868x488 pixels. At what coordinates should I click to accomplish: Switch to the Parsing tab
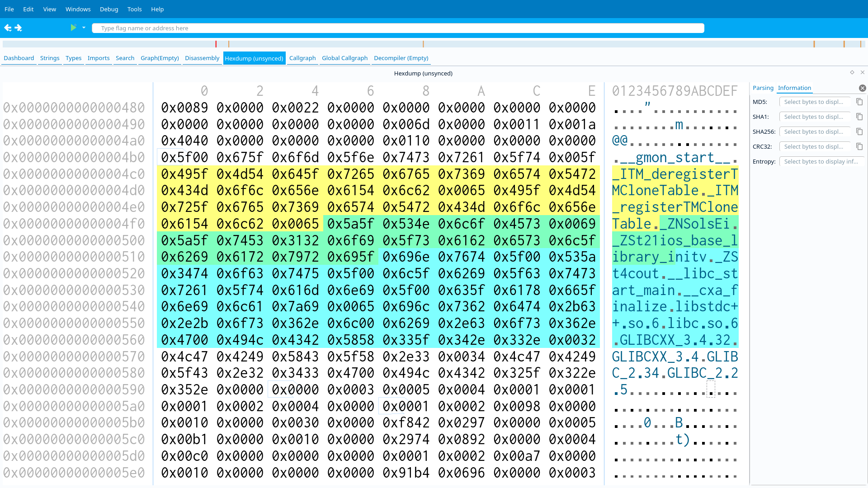763,88
